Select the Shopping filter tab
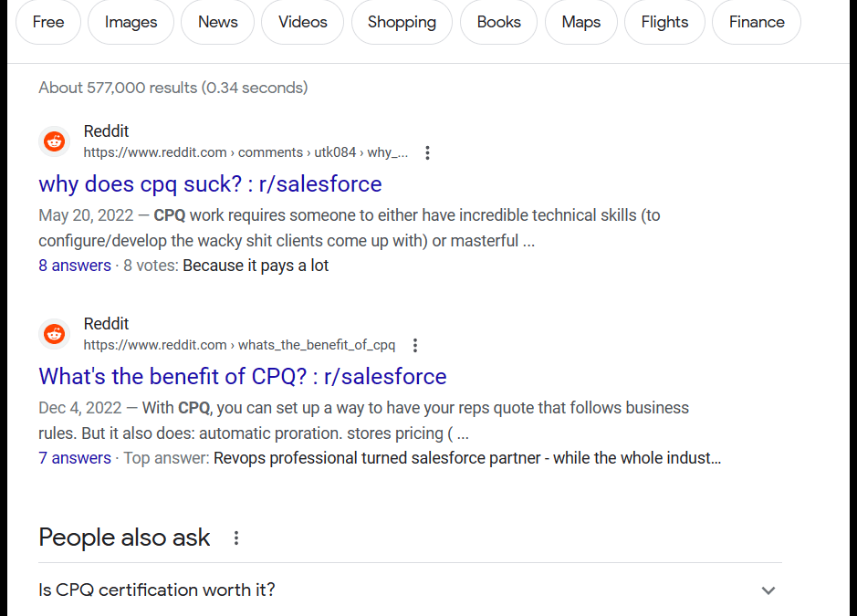 tap(402, 22)
